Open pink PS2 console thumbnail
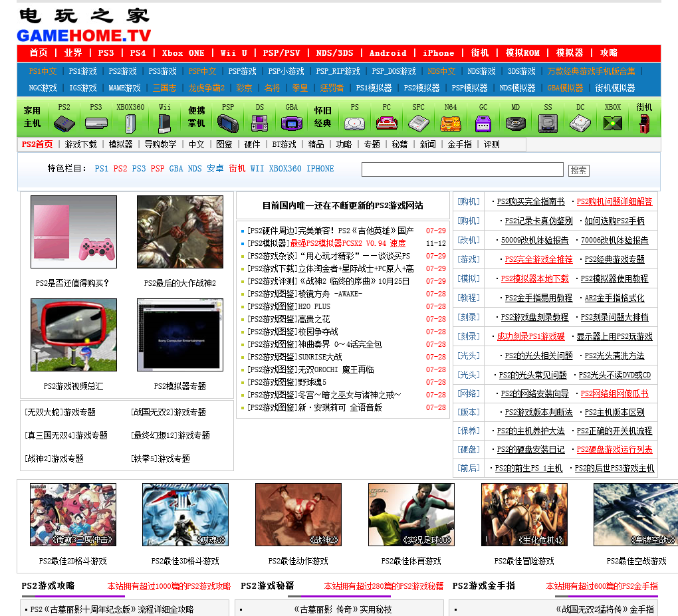Viewport: 678px width, 616px height. click(74, 232)
